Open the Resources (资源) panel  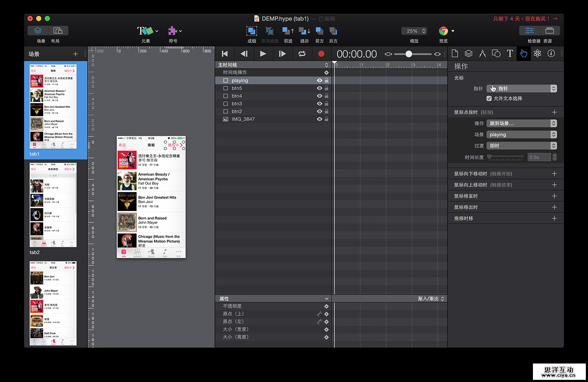point(549,31)
